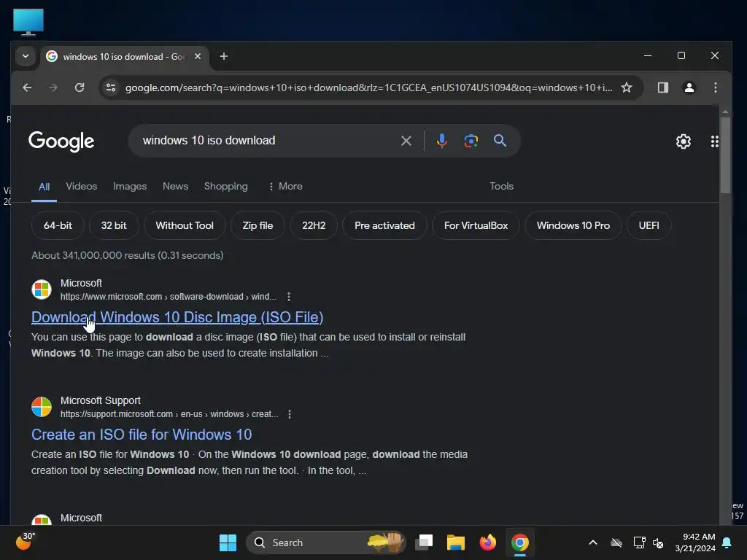Viewport: 747px width, 560px height.
Task: Open the Windows Start menu
Action: point(228,542)
